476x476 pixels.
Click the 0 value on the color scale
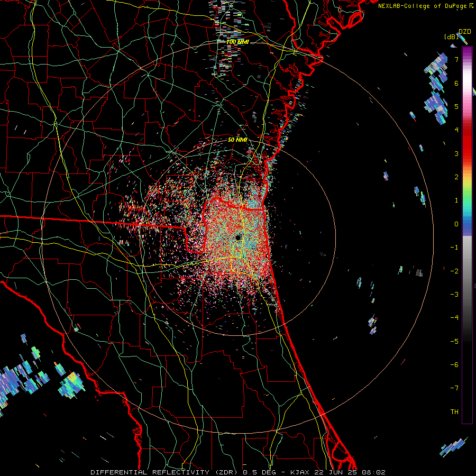click(x=456, y=224)
